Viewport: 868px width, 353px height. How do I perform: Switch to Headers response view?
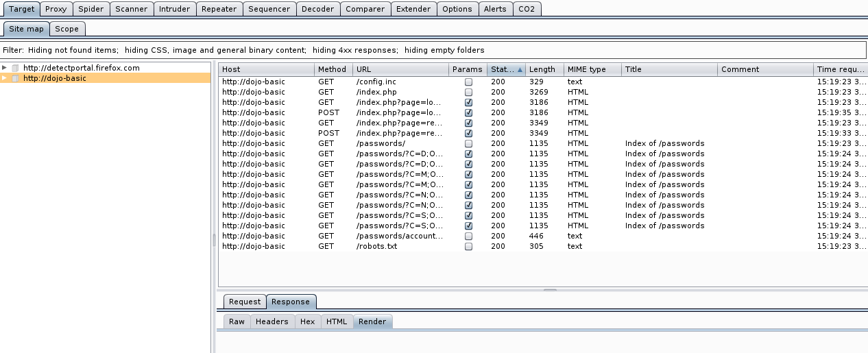[272, 321]
